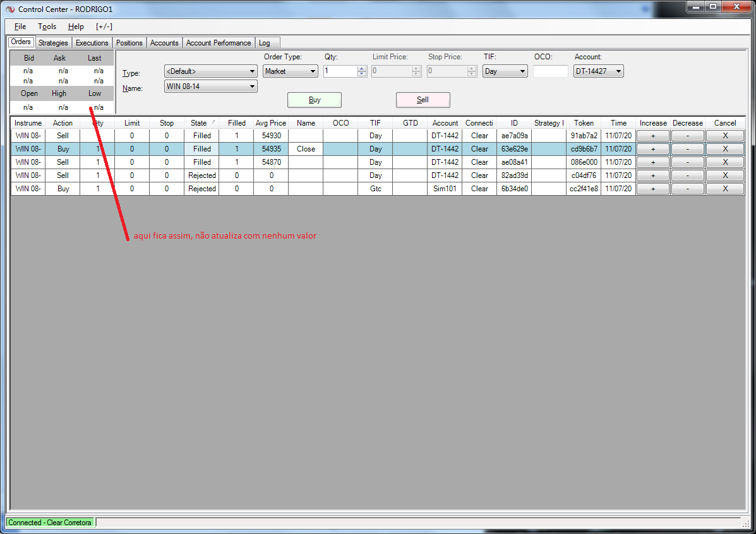Decrease order with ID 63e629e
This screenshot has height=534, width=756.
[688, 149]
